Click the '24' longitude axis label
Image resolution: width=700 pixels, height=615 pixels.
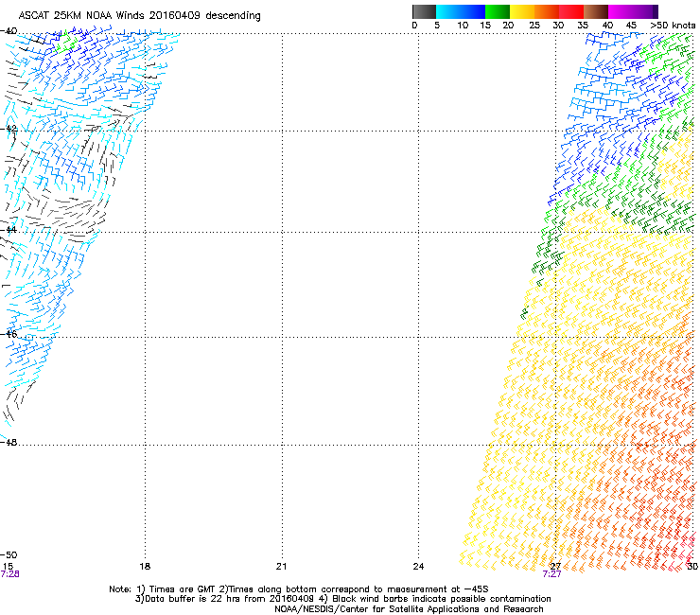click(418, 567)
